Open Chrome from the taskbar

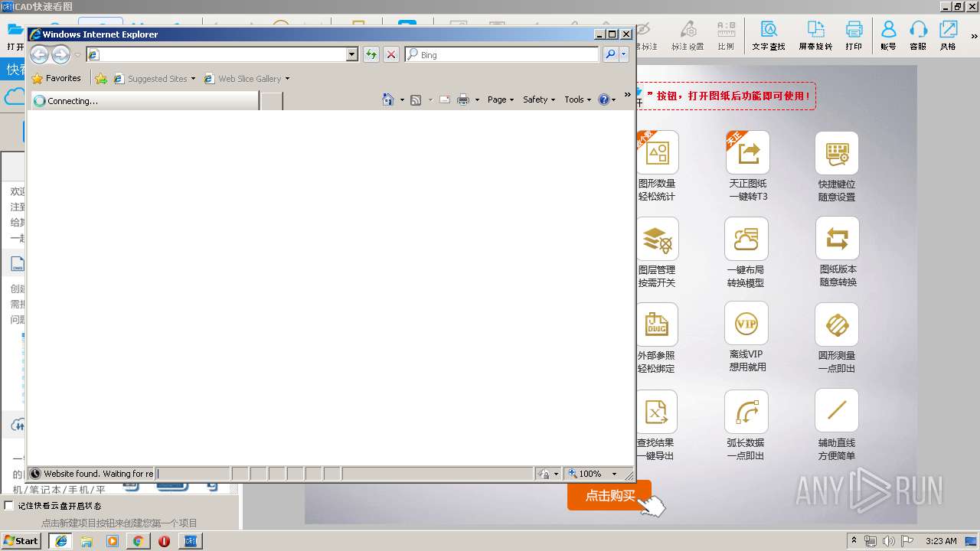coord(138,541)
